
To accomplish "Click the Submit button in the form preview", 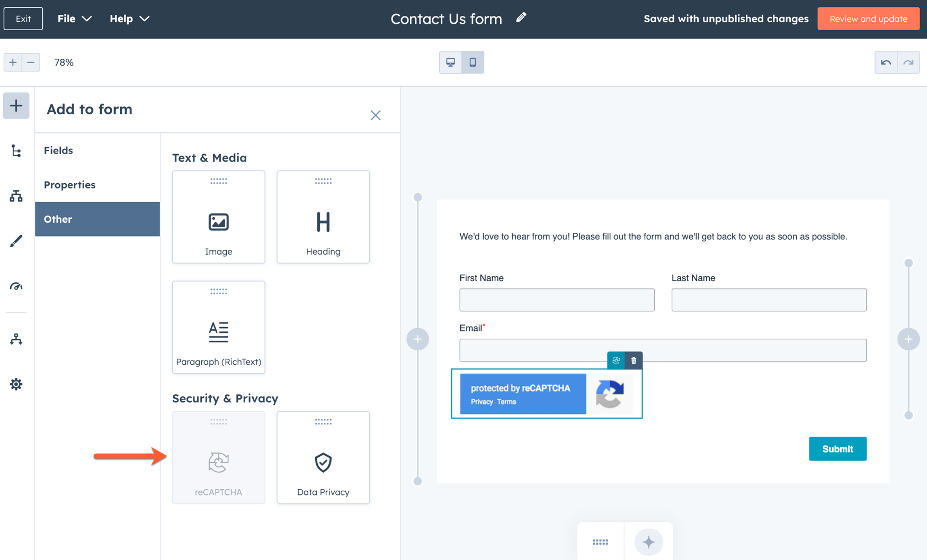I will click(837, 448).
